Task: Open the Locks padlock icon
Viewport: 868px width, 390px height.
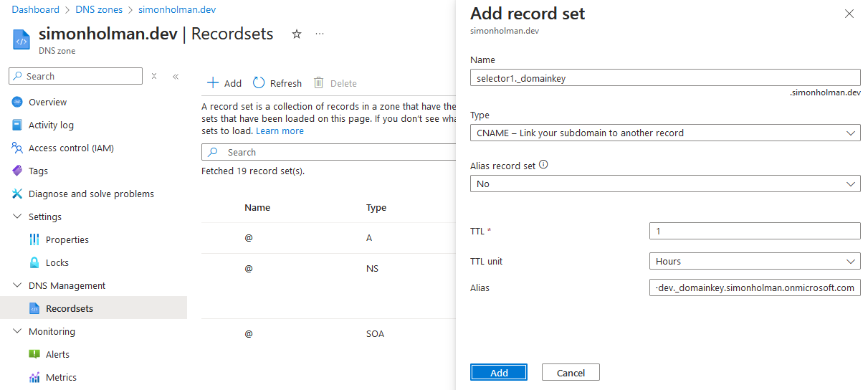Action: click(34, 262)
